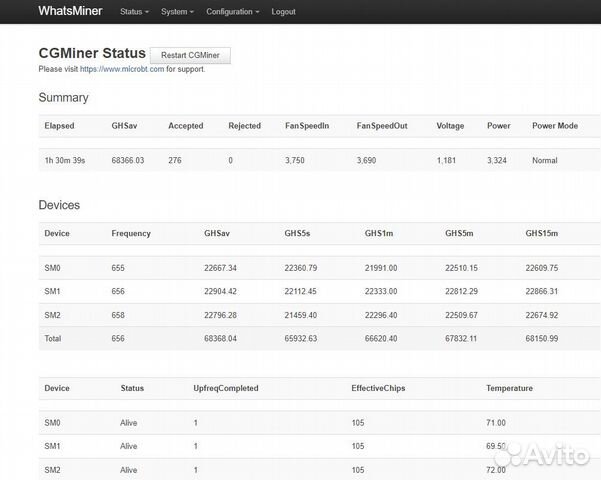601x480 pixels.
Task: Click the Summary section heading
Action: (63, 98)
